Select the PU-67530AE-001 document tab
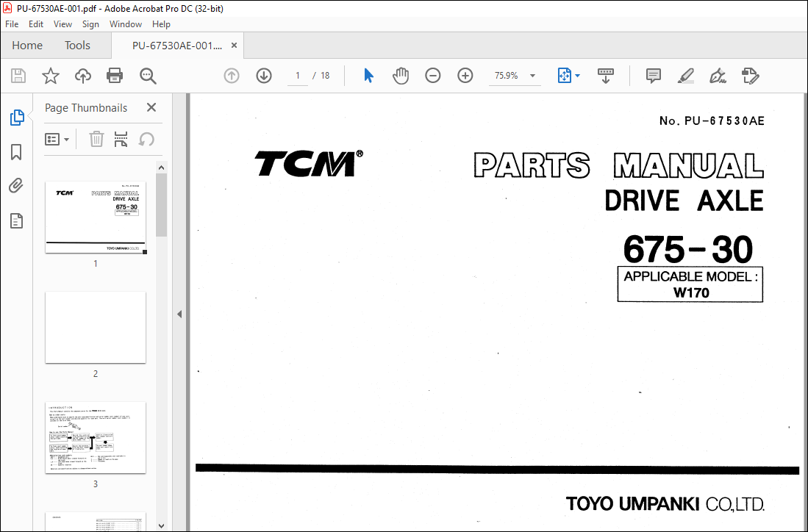This screenshot has height=532, width=808. [176, 46]
